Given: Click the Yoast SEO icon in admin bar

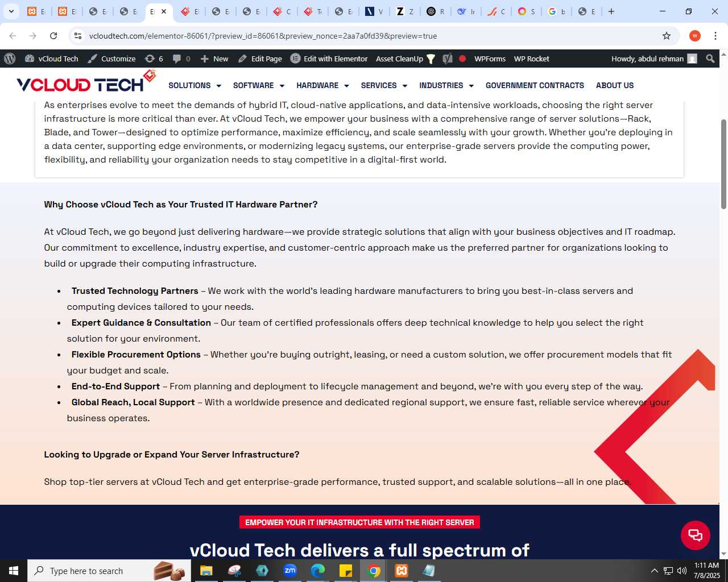Looking at the screenshot, I should [x=448, y=59].
